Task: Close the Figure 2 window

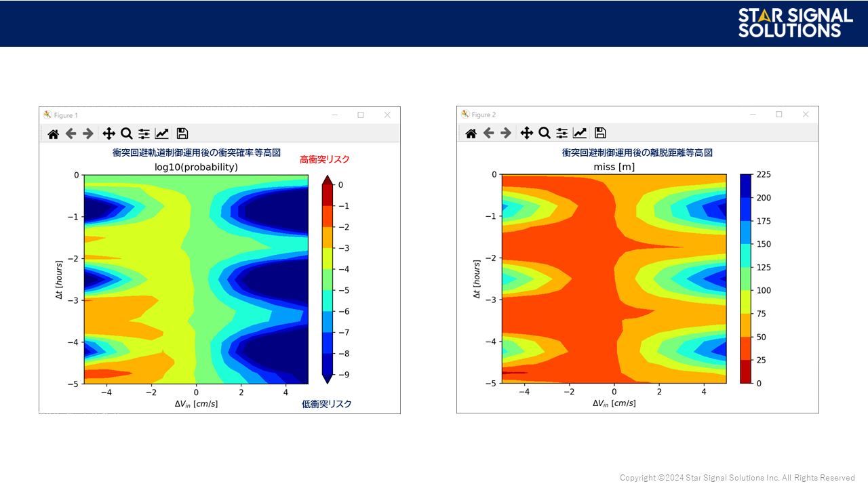Action: click(806, 115)
